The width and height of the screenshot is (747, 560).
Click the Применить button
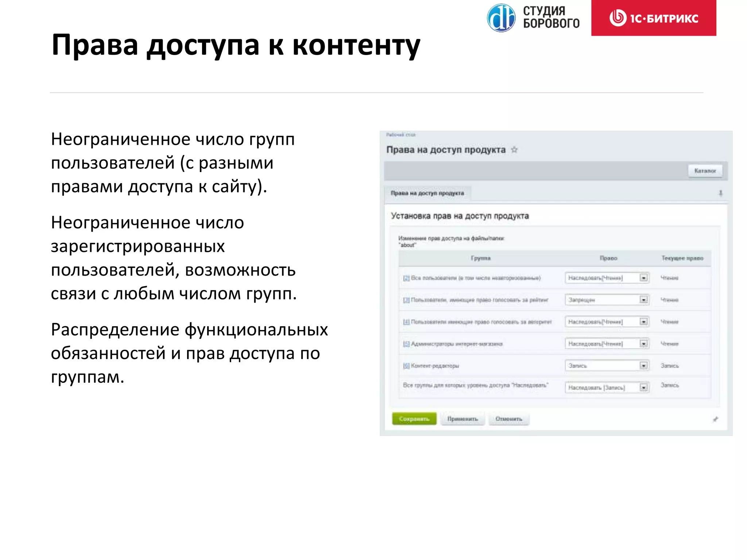click(x=462, y=419)
